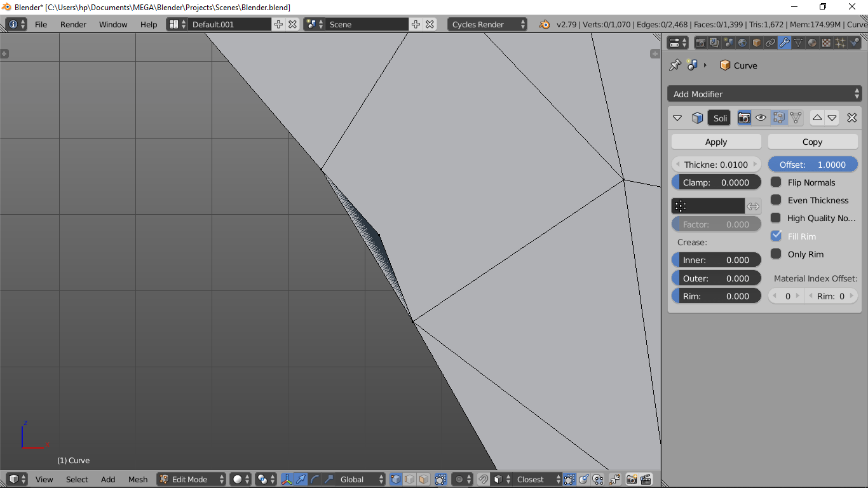The image size is (868, 488).
Task: Collapse the Solidify modifier panel
Action: coord(677,118)
